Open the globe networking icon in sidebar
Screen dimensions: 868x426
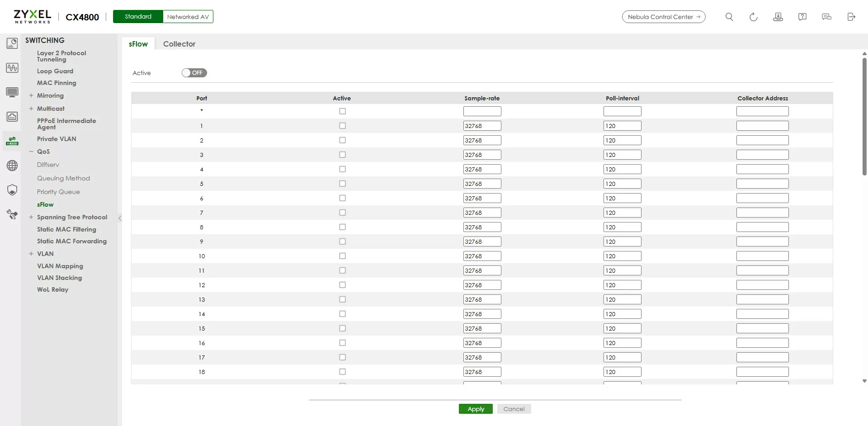[x=12, y=166]
